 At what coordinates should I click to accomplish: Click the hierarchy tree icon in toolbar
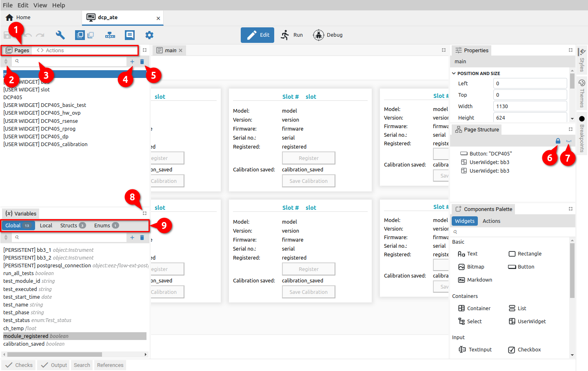click(110, 35)
